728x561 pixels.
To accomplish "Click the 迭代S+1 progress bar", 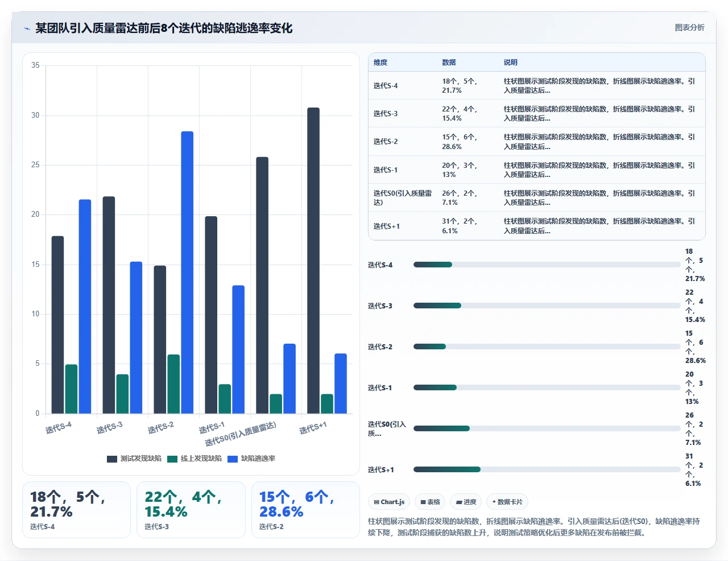I will 547,469.
